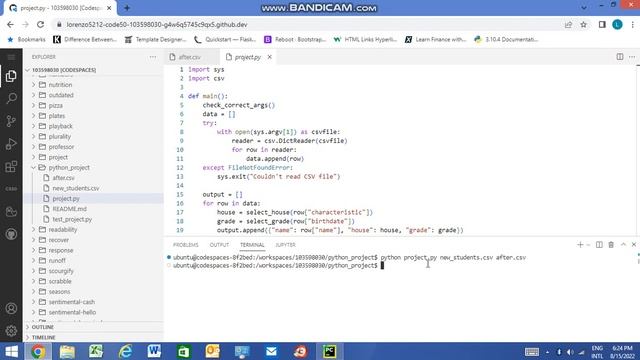Open the Accounts icon in activity bar
Viewport: 640px width, 360px height.
[11, 308]
